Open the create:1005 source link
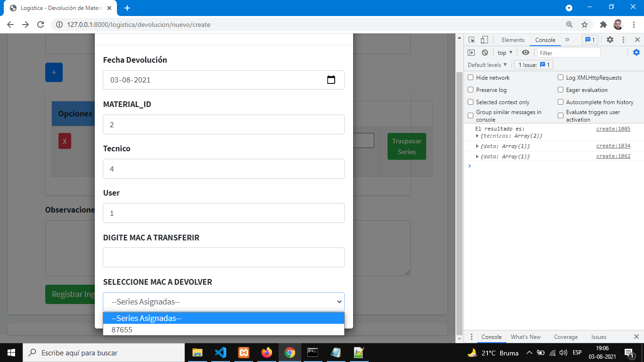The height and width of the screenshot is (362, 644). click(613, 129)
